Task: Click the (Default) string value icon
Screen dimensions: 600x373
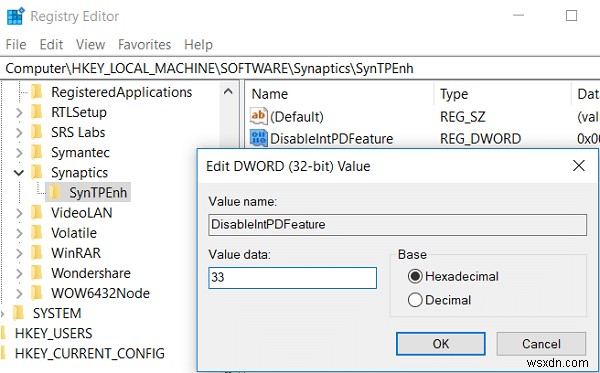Action: [x=259, y=116]
